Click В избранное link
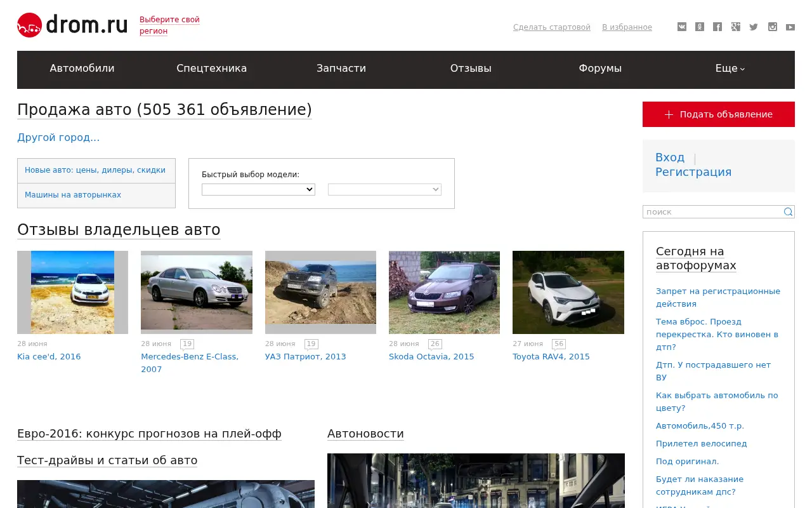812x508 pixels. tap(627, 27)
